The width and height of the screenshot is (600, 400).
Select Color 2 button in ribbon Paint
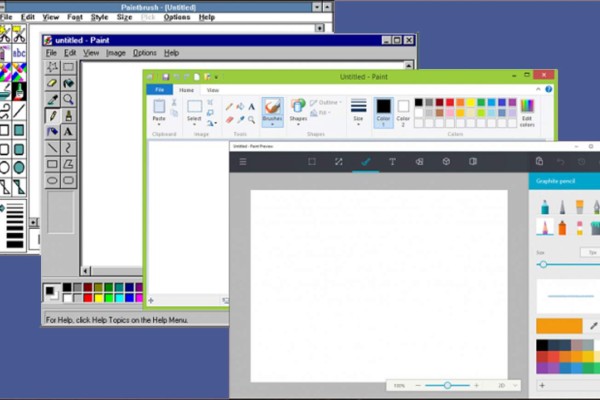click(x=403, y=112)
